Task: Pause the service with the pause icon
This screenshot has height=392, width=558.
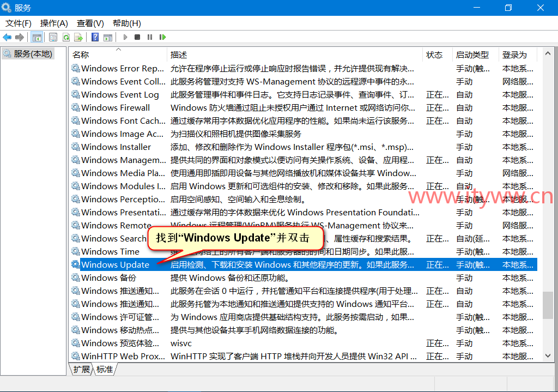Action: coord(150,37)
